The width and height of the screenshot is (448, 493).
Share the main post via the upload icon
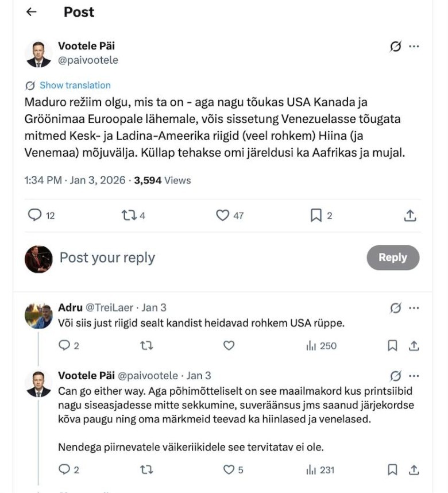410,215
